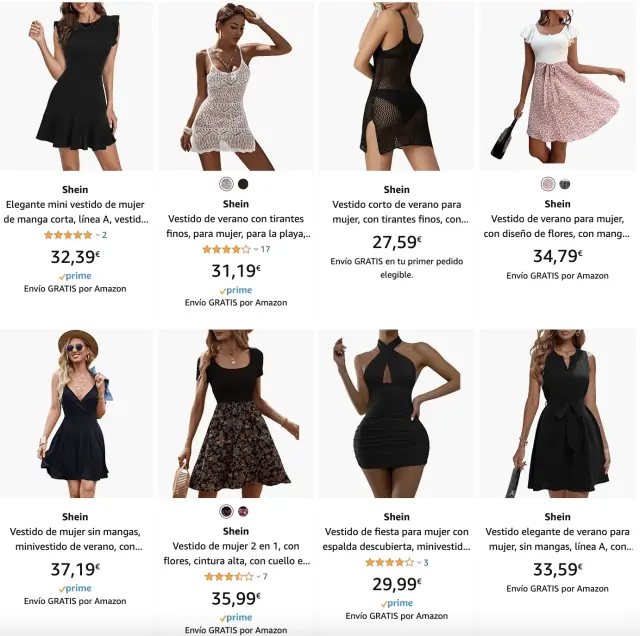Open the black mesh slit dress image
The width and height of the screenshot is (640, 636).
(396, 86)
